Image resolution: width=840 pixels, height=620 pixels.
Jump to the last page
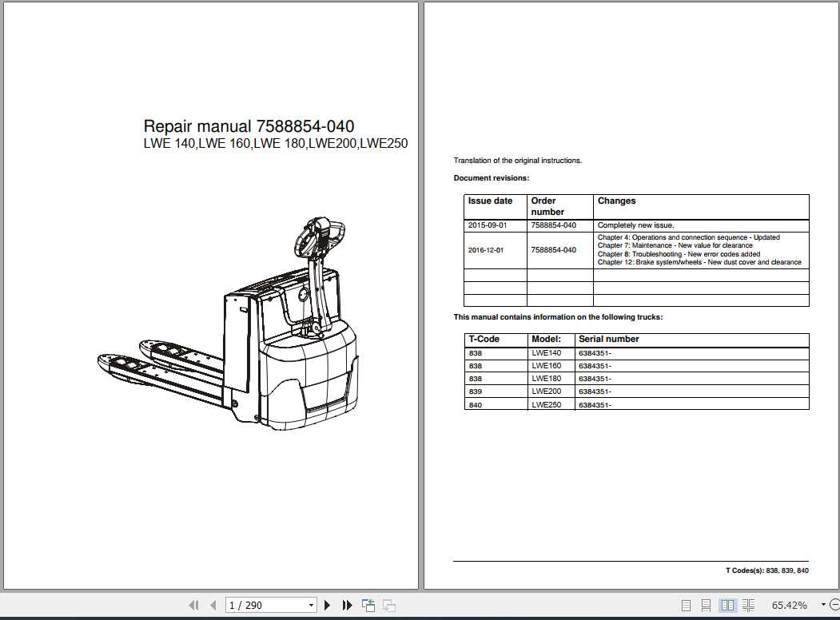click(346, 605)
